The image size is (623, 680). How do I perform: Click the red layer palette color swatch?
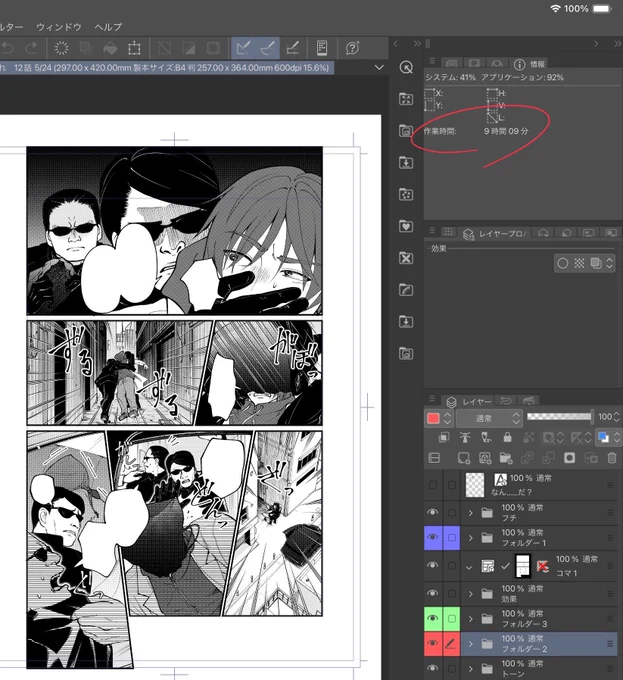click(433, 418)
